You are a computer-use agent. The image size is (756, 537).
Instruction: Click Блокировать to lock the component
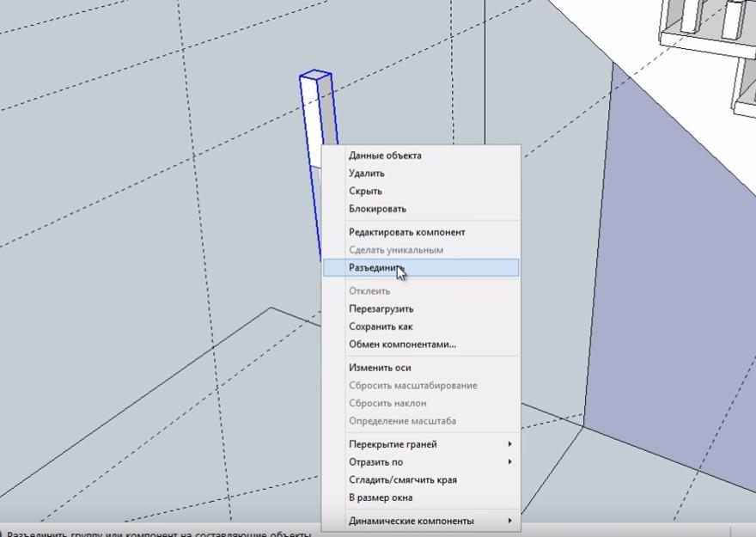click(x=377, y=209)
